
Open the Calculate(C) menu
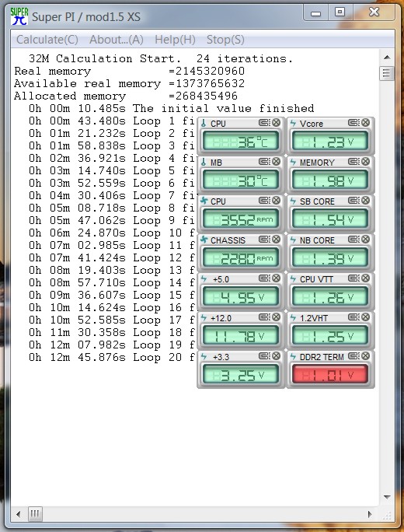click(x=47, y=40)
